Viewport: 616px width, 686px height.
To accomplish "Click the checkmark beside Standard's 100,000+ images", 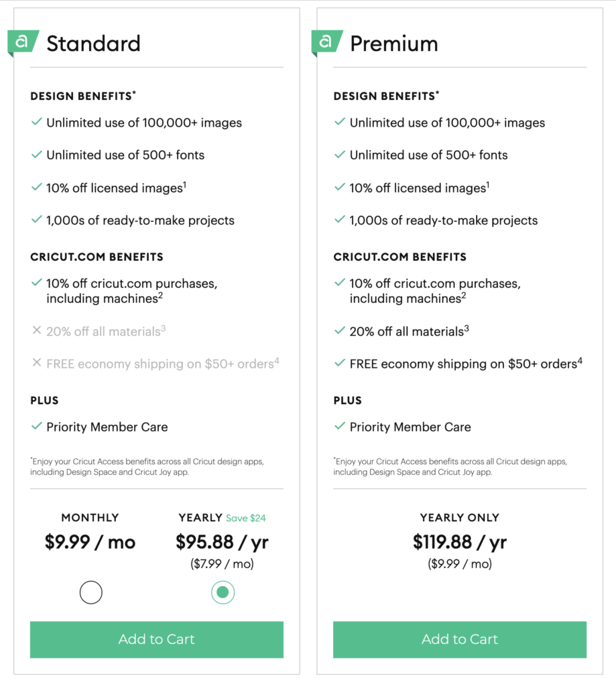I will pos(37,122).
